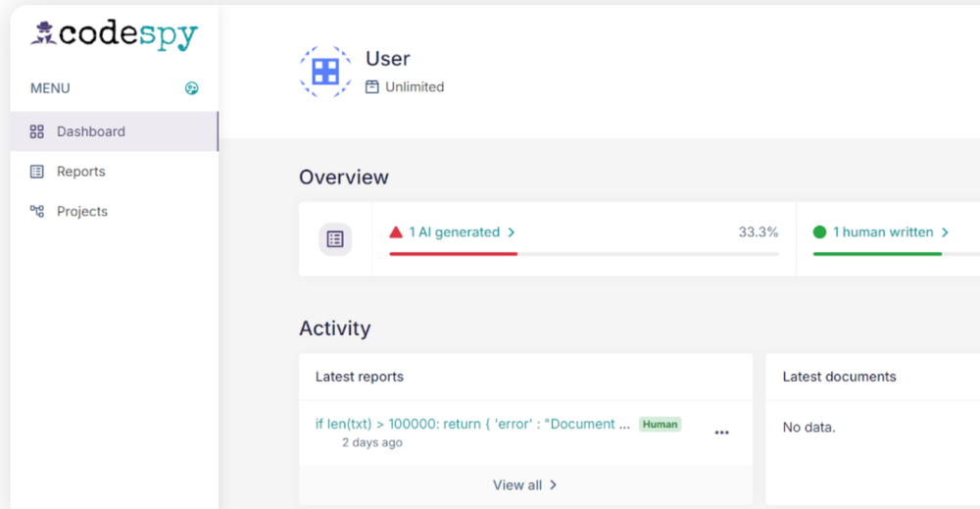Image resolution: width=980 pixels, height=509 pixels.
Task: Open the theme palette icon beside MENU
Action: click(192, 88)
